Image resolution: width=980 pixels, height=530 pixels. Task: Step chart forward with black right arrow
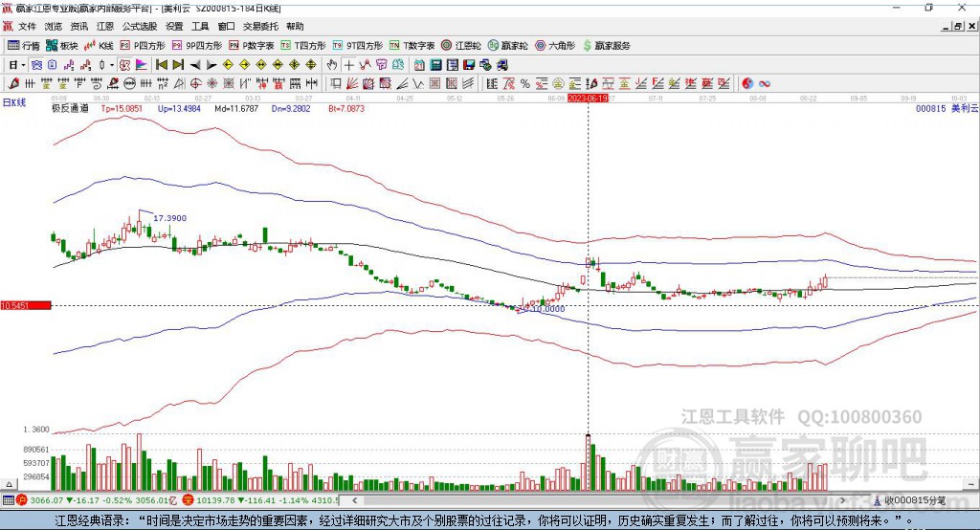click(212, 65)
